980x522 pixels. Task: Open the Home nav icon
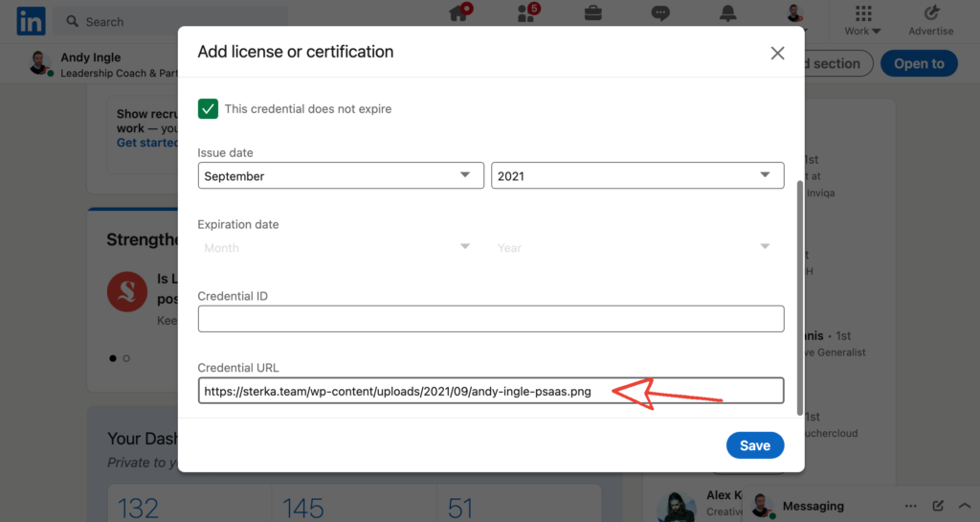click(460, 13)
